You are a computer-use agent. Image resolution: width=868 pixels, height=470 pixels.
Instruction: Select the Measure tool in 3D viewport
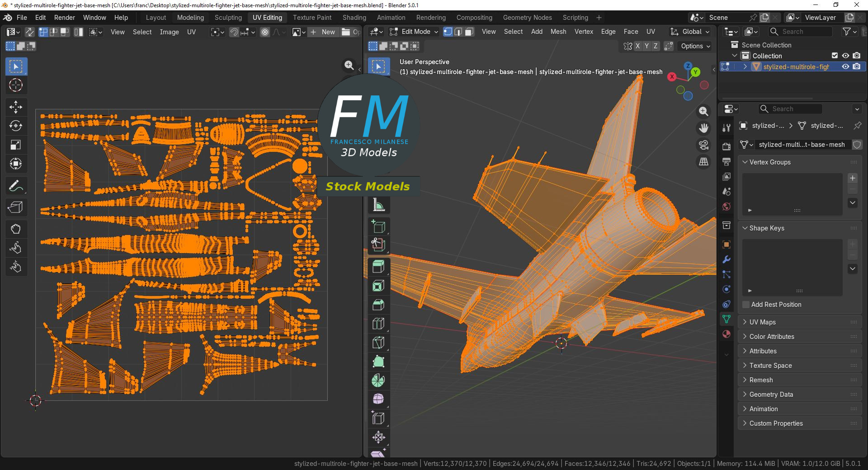(x=378, y=205)
